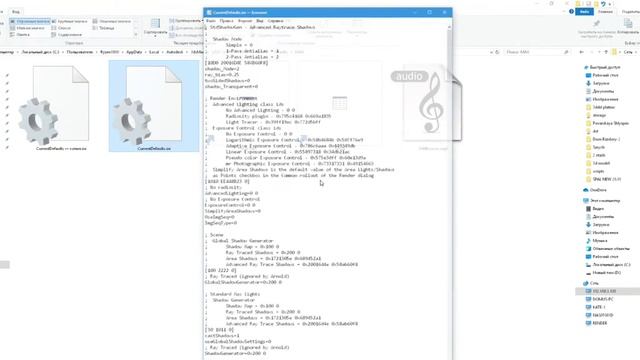This screenshot has height=360, width=640.
Task: Click the 'AdvancedLighting=0 0' line in Notepad
Action: pyautogui.click(x=231, y=193)
